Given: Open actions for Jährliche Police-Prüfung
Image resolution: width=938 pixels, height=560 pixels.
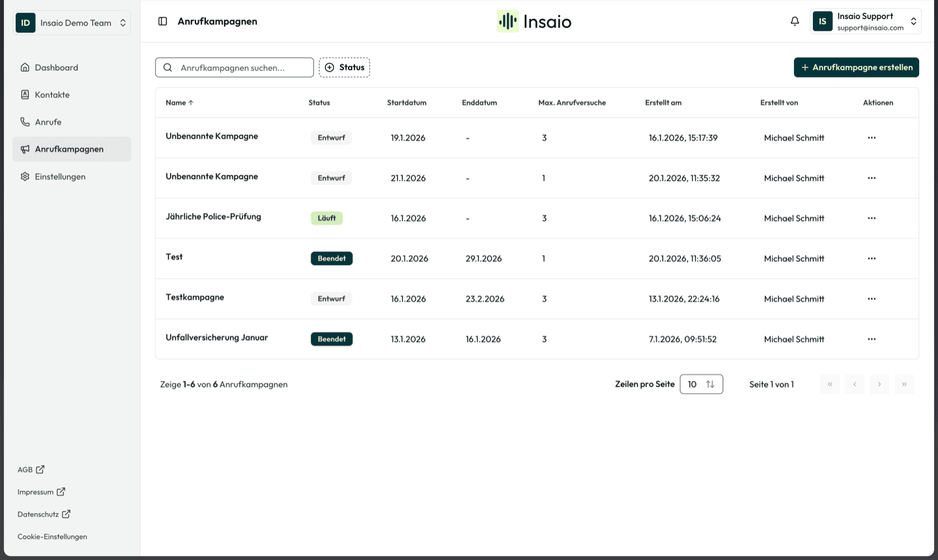Looking at the screenshot, I should 872,218.
